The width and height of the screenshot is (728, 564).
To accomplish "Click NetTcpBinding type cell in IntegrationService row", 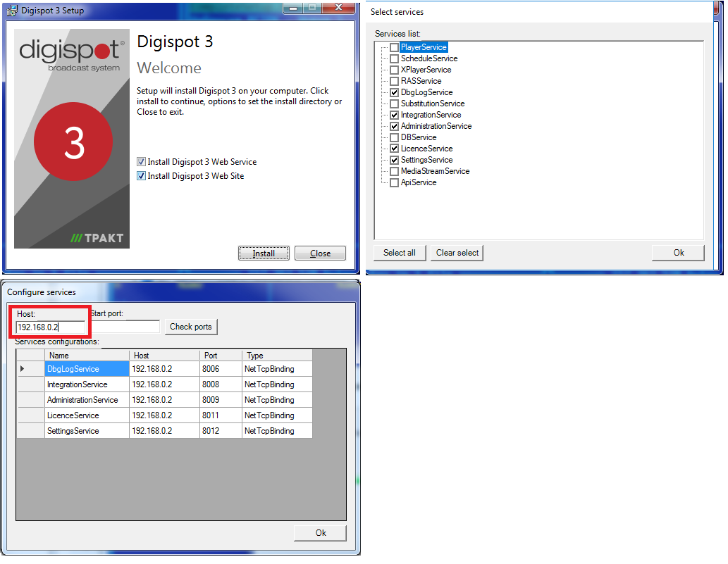I will click(x=277, y=384).
